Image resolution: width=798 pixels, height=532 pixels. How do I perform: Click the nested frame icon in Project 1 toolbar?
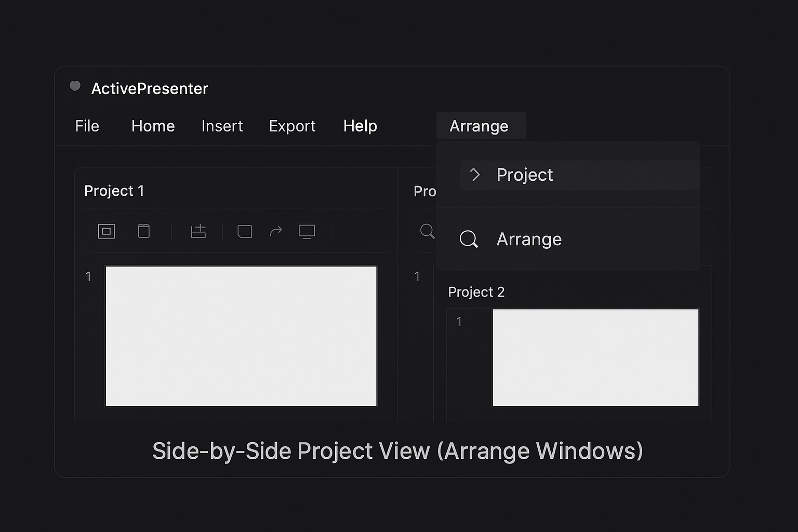[x=106, y=231]
